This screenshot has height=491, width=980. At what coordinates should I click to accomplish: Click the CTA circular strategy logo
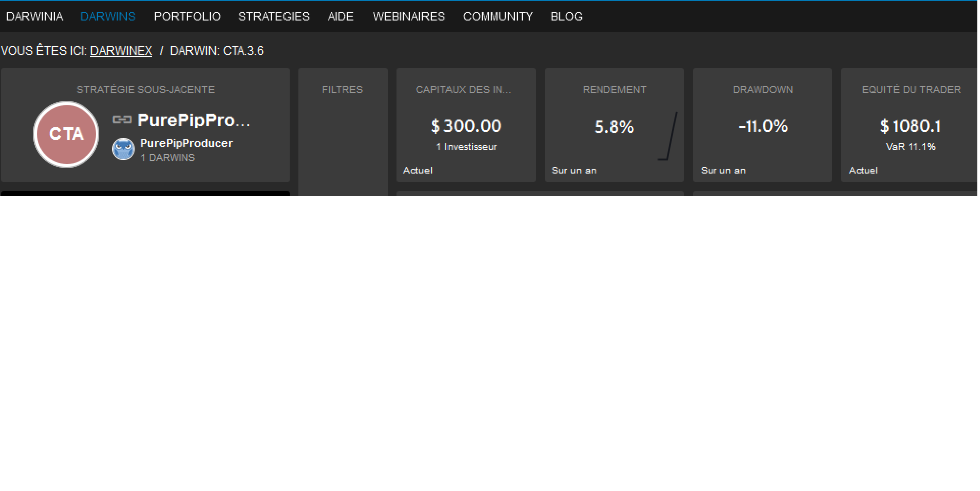[x=66, y=134]
